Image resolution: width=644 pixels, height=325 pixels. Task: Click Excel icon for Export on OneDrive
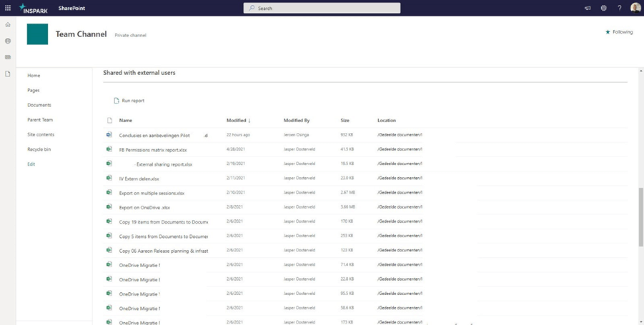tap(109, 207)
